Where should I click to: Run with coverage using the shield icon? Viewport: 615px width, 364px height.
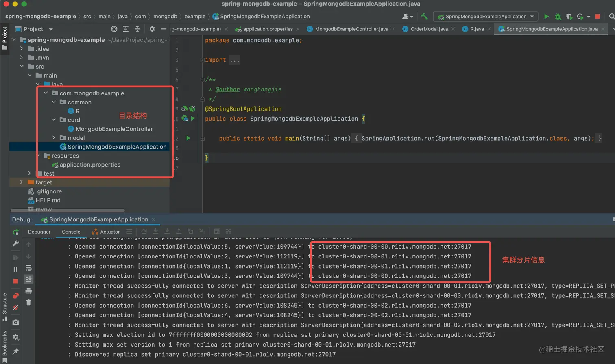[569, 17]
